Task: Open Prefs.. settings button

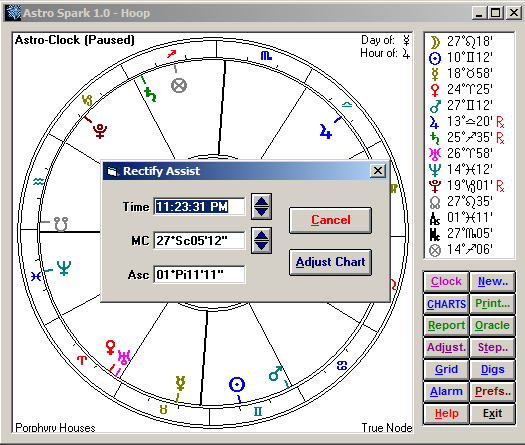Action: coord(492,391)
